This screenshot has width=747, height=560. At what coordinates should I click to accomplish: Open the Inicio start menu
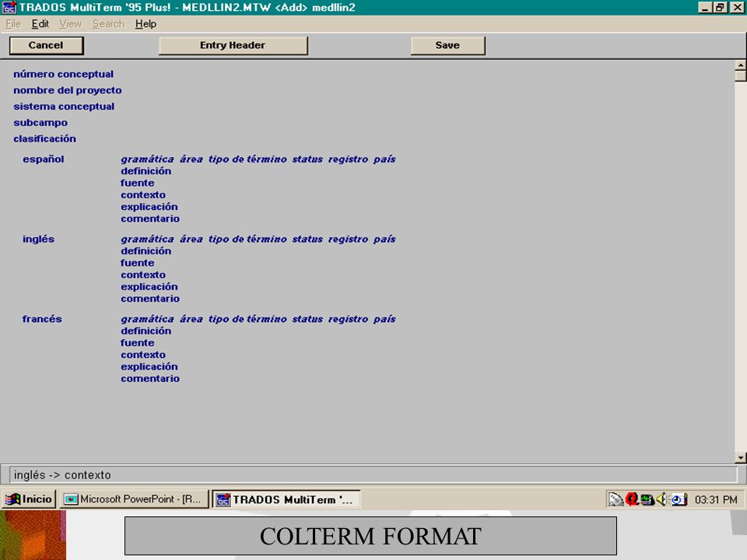(x=29, y=499)
